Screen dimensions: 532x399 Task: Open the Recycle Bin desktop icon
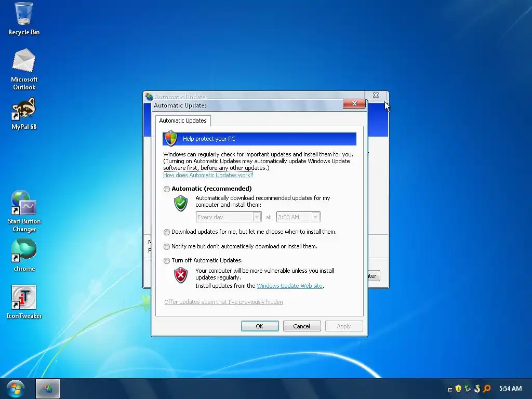click(x=24, y=19)
